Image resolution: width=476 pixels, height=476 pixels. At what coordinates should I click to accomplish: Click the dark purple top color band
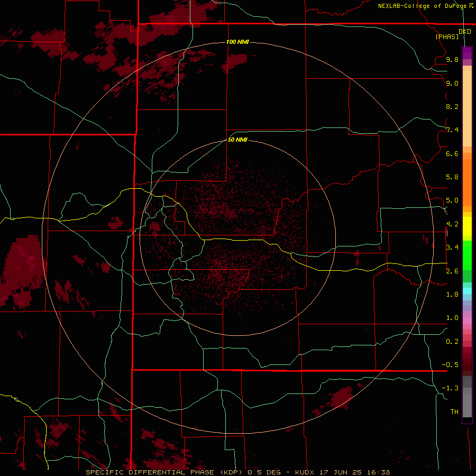point(467,50)
